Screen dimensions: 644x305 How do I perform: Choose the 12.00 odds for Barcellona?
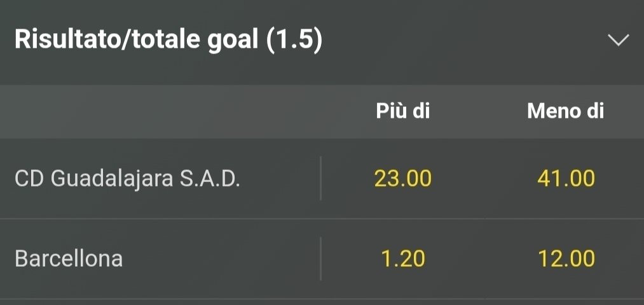pos(565,259)
